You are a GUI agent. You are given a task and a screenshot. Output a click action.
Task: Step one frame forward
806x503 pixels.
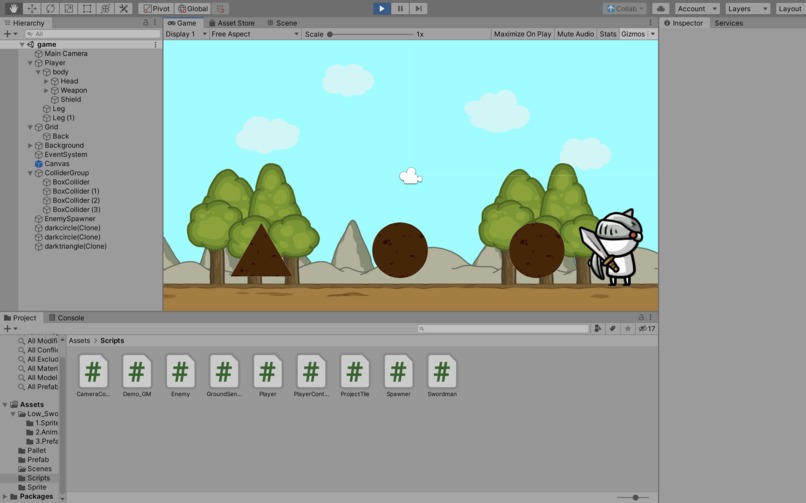pos(418,8)
